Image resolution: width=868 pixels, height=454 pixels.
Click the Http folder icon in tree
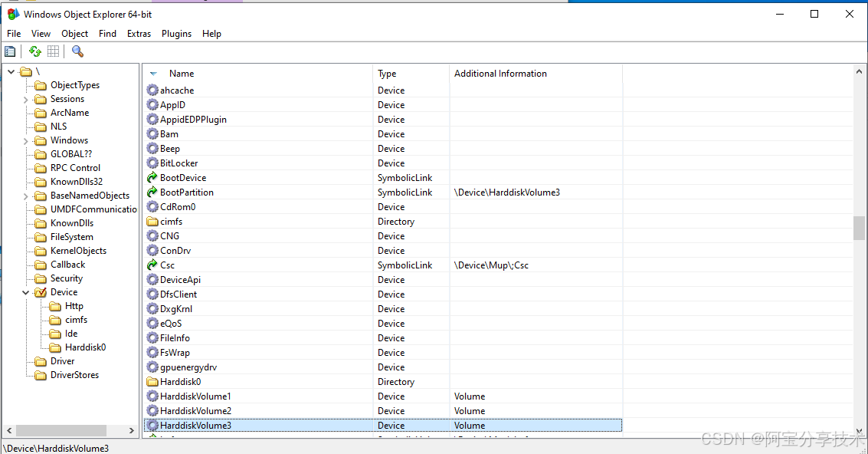coord(55,306)
